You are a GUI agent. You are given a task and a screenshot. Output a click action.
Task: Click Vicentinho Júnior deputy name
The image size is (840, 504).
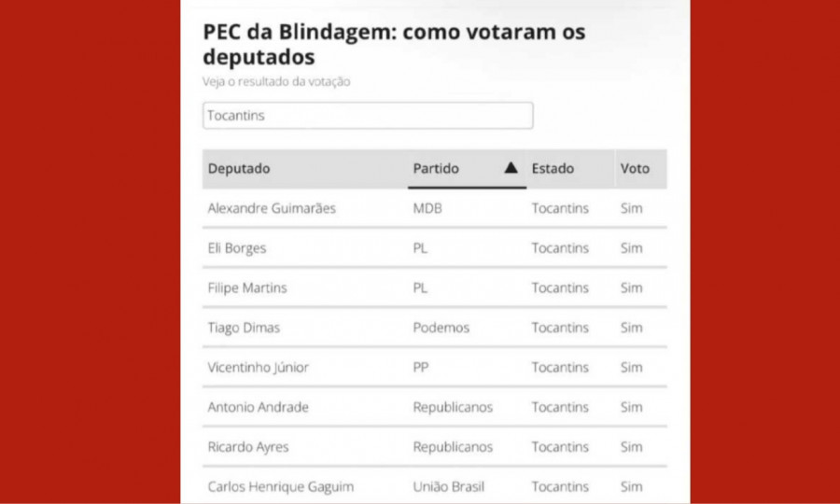pos(259,368)
